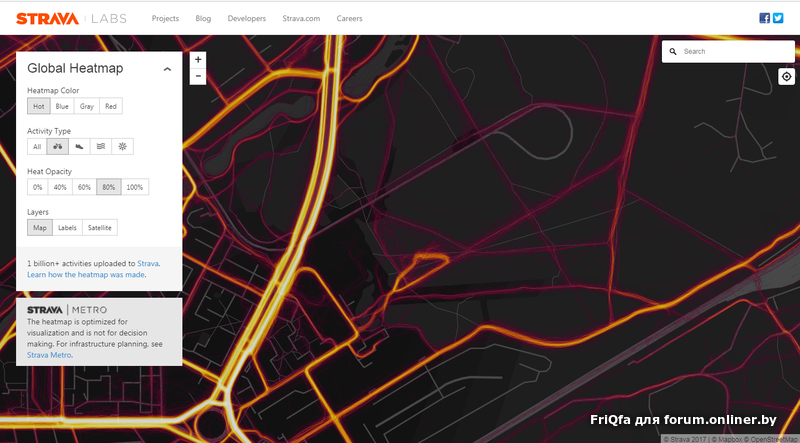Click the Heat Opacity label
Screen dimensions: 800x443
click(x=49, y=171)
